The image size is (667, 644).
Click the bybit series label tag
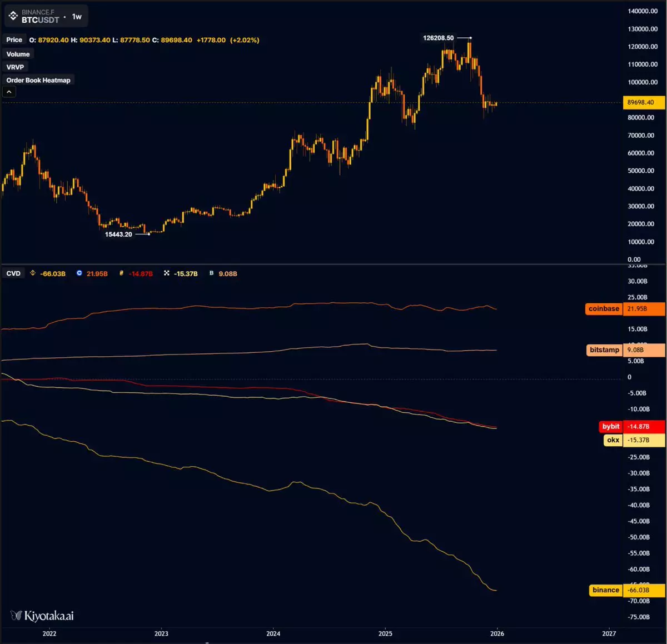point(610,427)
